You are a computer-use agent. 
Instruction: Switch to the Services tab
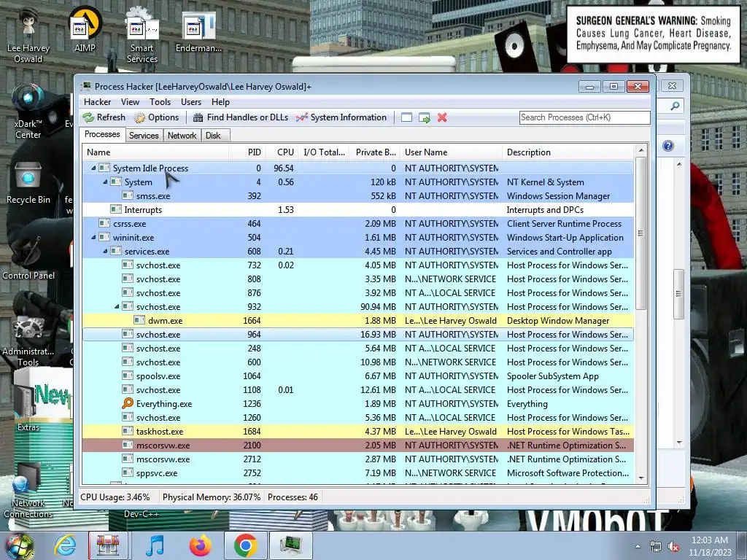point(144,135)
